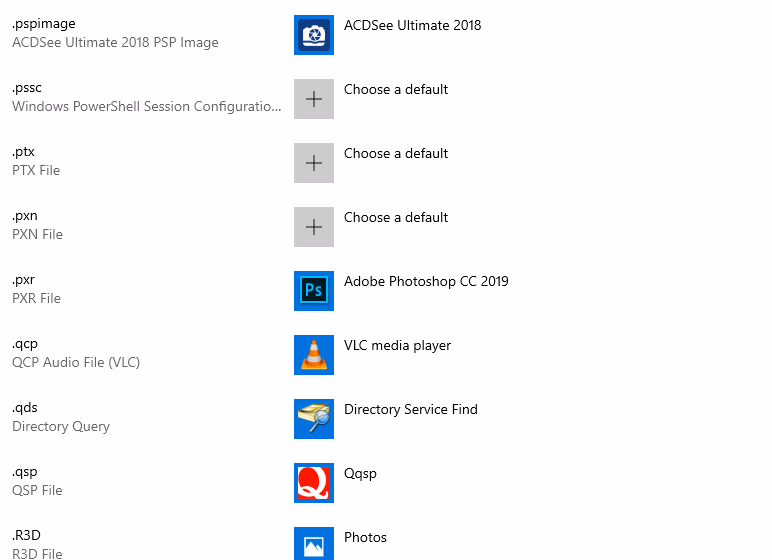Click the Photos label for .R3D

pyautogui.click(x=365, y=537)
